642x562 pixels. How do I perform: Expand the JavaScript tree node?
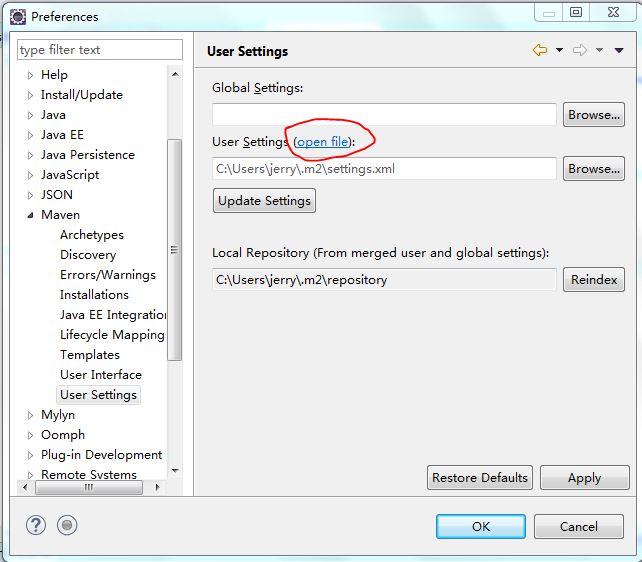tap(30, 176)
